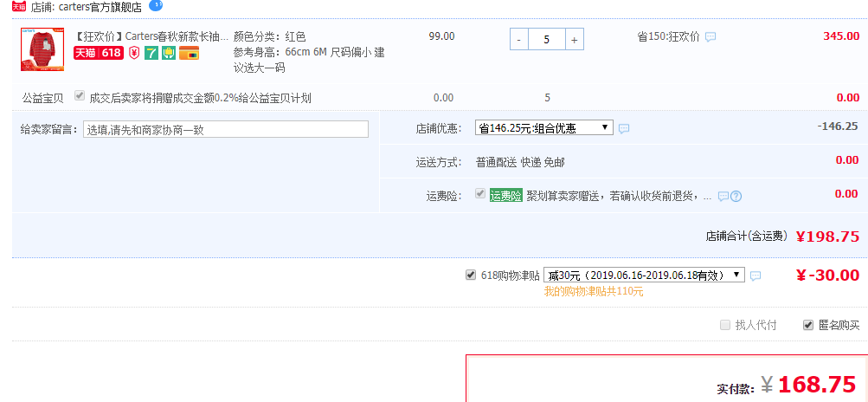The image size is (868, 402).
Task: Decrease the item quantity with the minus button
Action: click(518, 39)
